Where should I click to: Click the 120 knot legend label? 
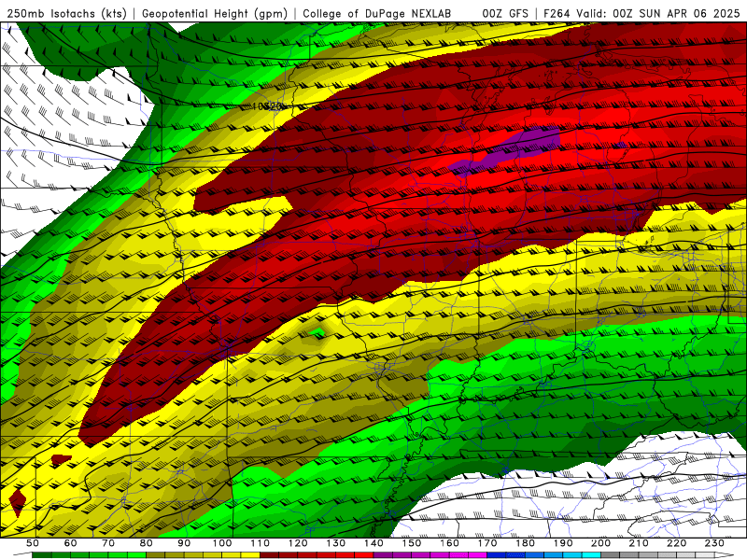[x=298, y=543]
